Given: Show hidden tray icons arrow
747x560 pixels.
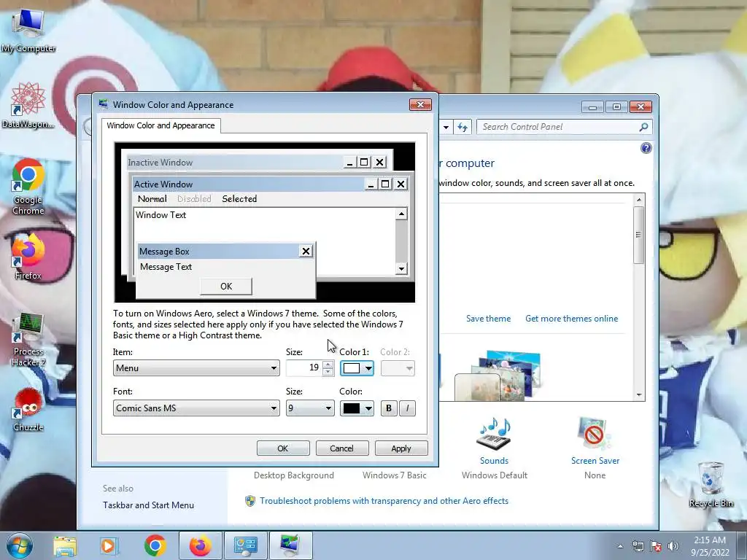Looking at the screenshot, I should (x=620, y=546).
